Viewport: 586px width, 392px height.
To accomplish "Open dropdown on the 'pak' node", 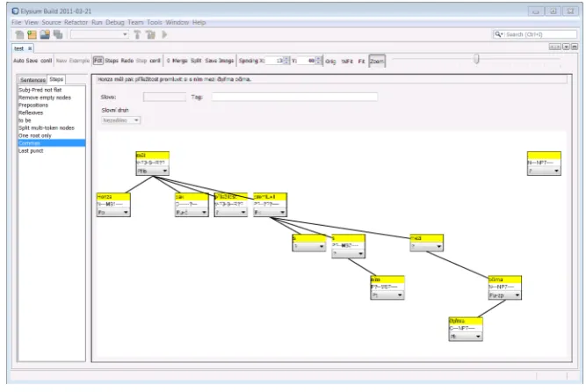I will [192, 213].
